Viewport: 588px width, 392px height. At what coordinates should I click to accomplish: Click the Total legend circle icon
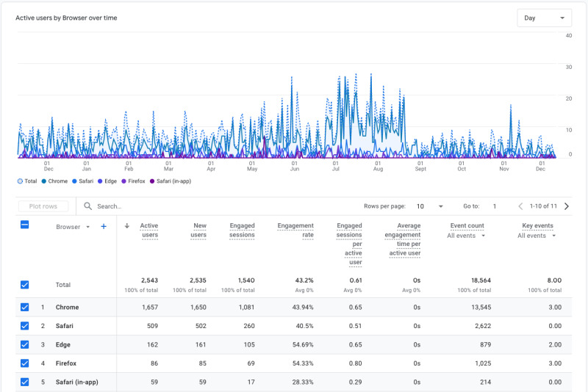(20, 181)
